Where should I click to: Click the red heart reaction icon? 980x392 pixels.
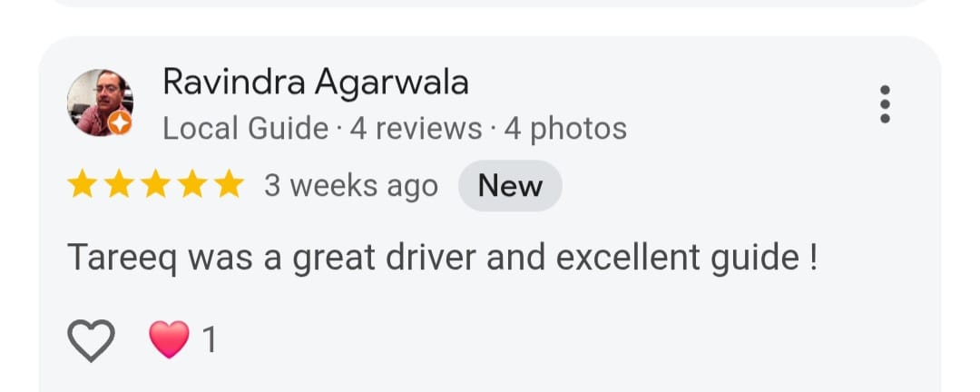coord(169,339)
